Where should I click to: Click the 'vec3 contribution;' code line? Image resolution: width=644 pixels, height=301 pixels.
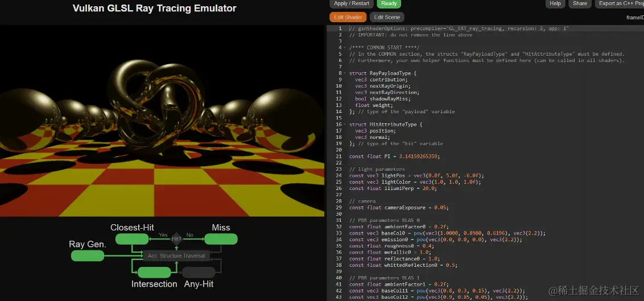(x=382, y=80)
